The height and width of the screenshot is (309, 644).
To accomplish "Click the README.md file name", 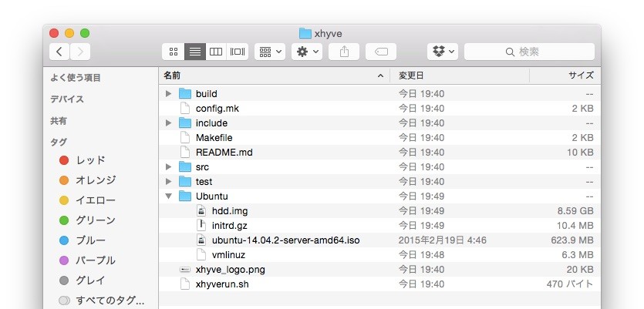I will click(x=224, y=153).
